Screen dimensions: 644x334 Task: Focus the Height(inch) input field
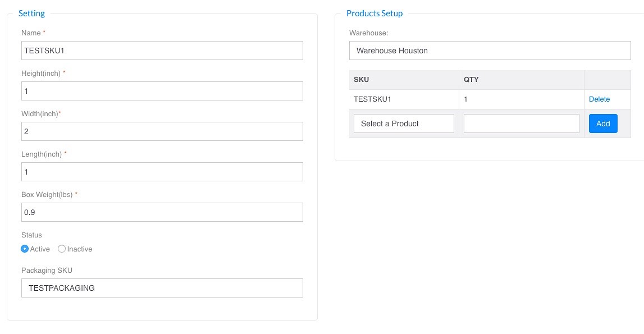pos(162,91)
